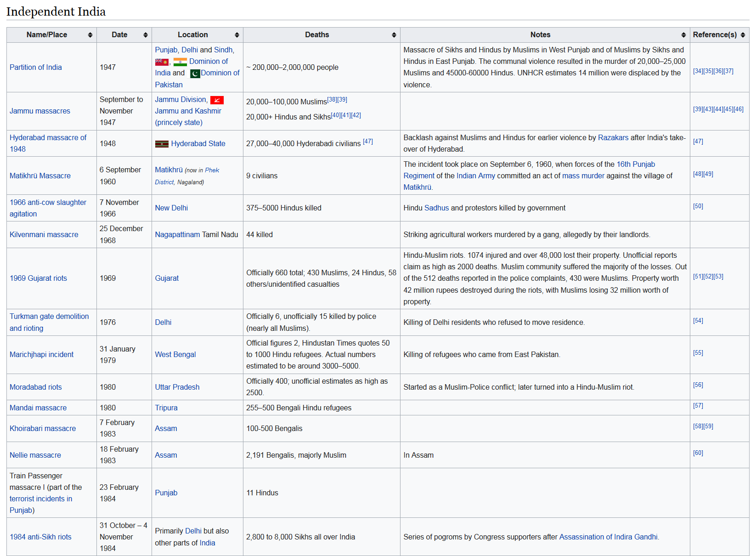Open the Matikhrü Massacre link
This screenshot has width=756, height=556.
tap(40, 176)
